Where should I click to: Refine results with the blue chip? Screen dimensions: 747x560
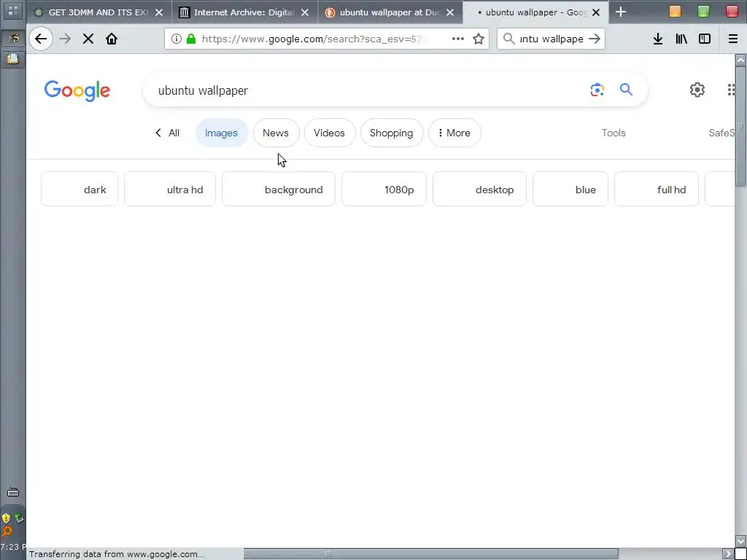570,189
